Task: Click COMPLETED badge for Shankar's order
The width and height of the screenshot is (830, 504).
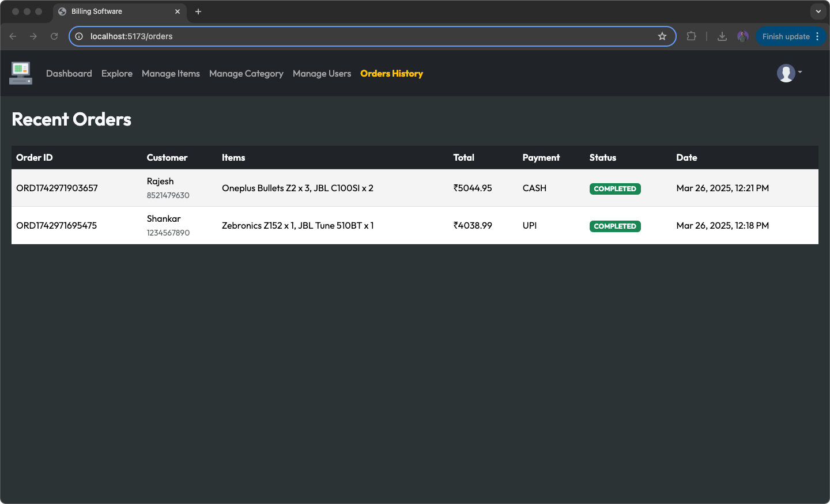Action: coord(615,226)
